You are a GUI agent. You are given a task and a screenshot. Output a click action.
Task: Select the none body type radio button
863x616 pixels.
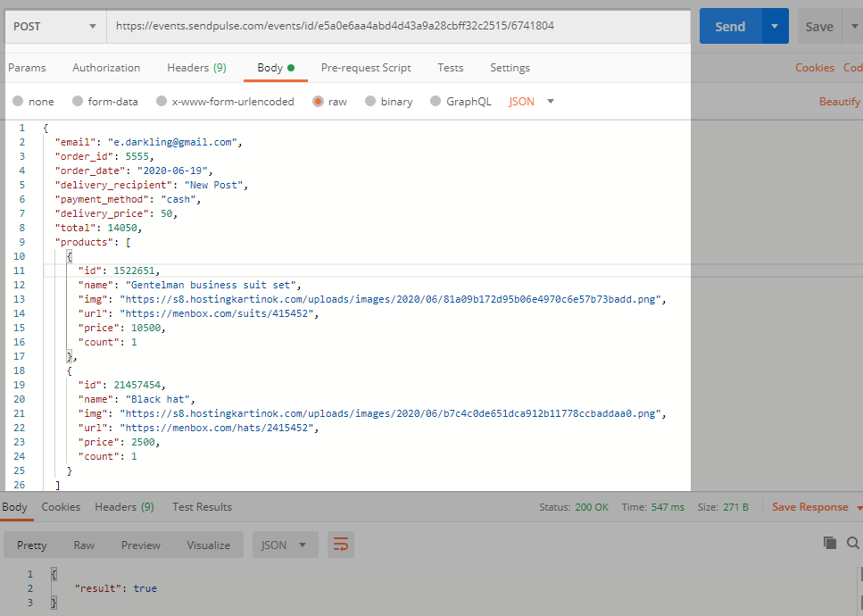(x=18, y=101)
